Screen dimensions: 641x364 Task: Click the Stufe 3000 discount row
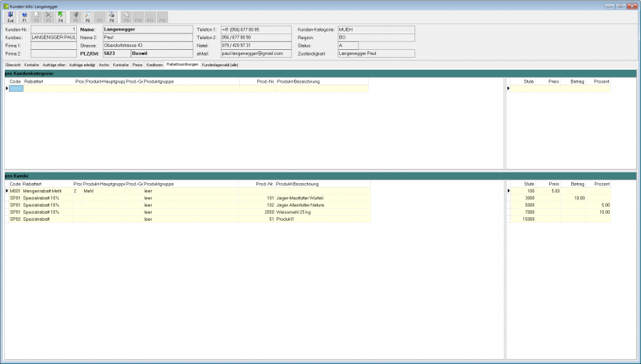point(561,198)
